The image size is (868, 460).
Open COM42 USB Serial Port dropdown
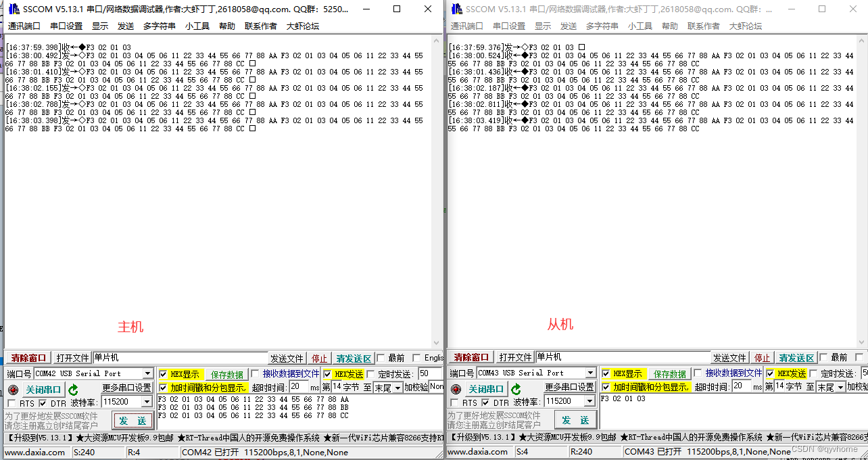[147, 373]
